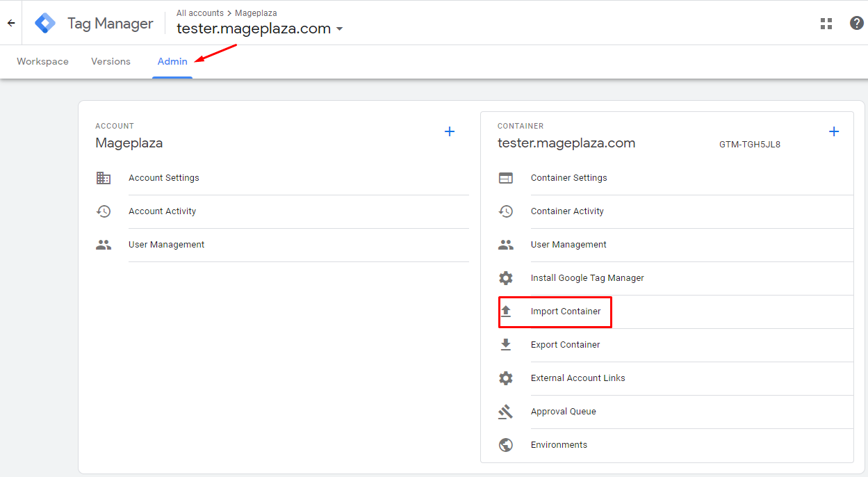The image size is (868, 477).
Task: Open Container Settings
Action: [569, 178]
